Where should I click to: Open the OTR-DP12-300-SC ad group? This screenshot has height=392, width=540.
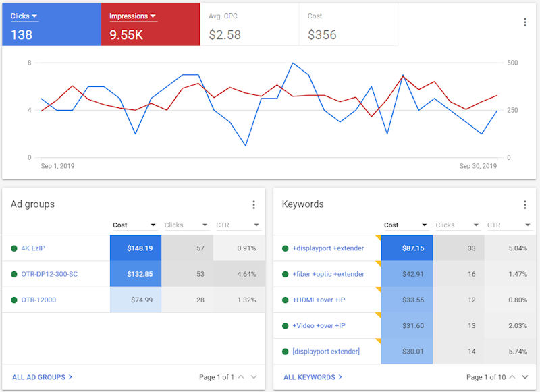tap(49, 274)
